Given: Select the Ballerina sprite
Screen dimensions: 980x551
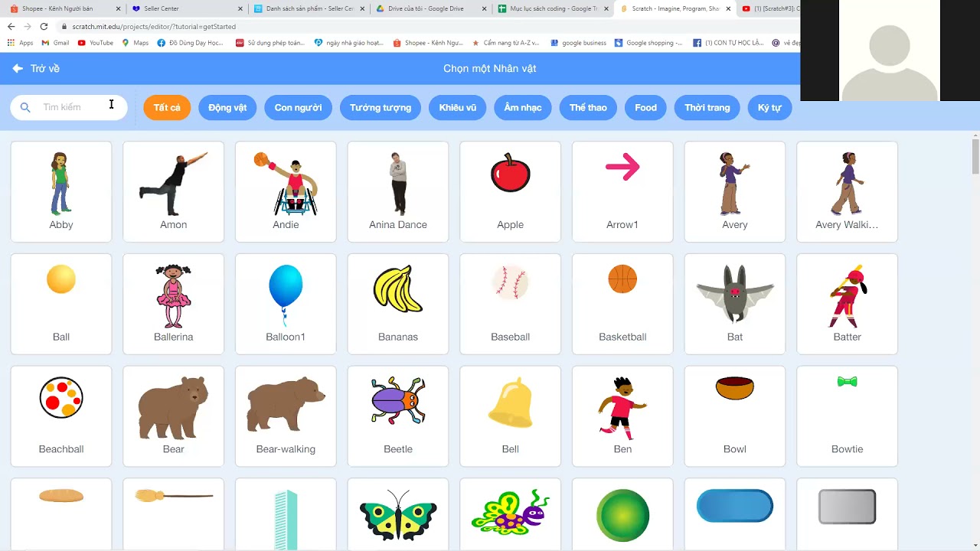Looking at the screenshot, I should coord(174,304).
